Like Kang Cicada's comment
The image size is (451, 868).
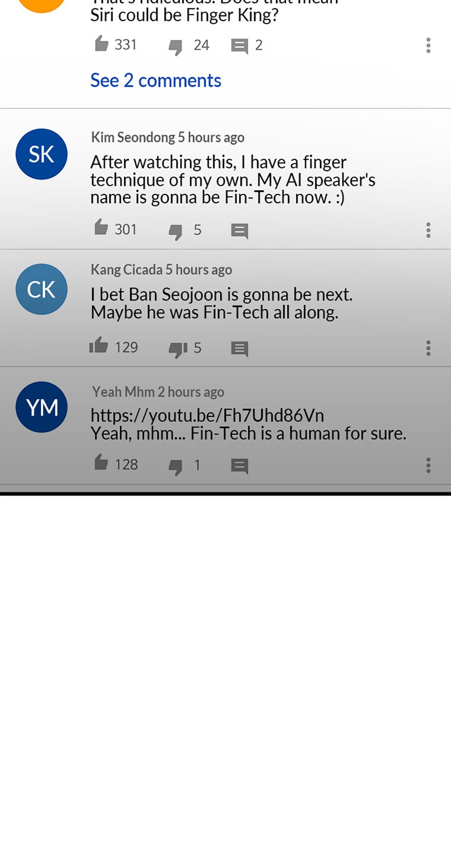tap(98, 345)
